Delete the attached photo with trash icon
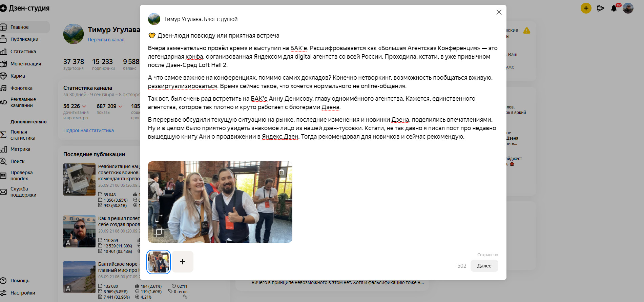This screenshot has width=644, height=302. [282, 172]
